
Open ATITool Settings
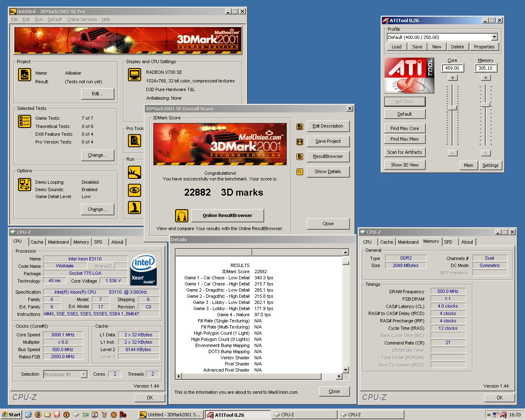coord(491,165)
